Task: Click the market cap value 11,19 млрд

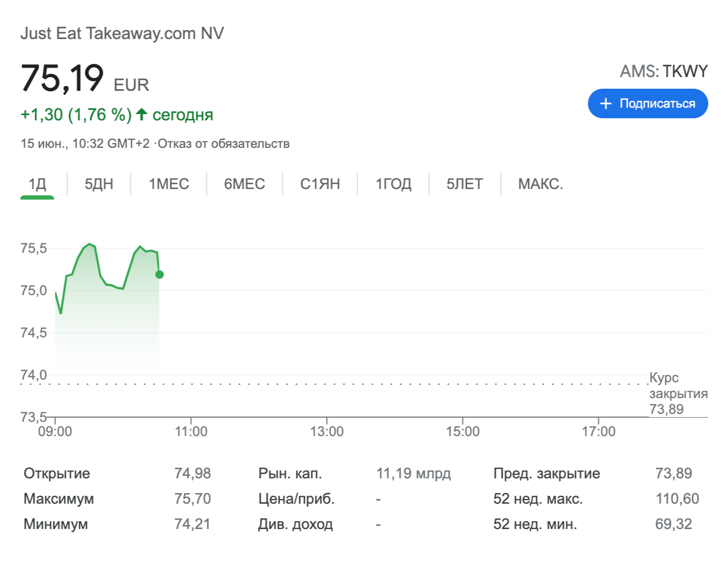Action: click(x=414, y=473)
